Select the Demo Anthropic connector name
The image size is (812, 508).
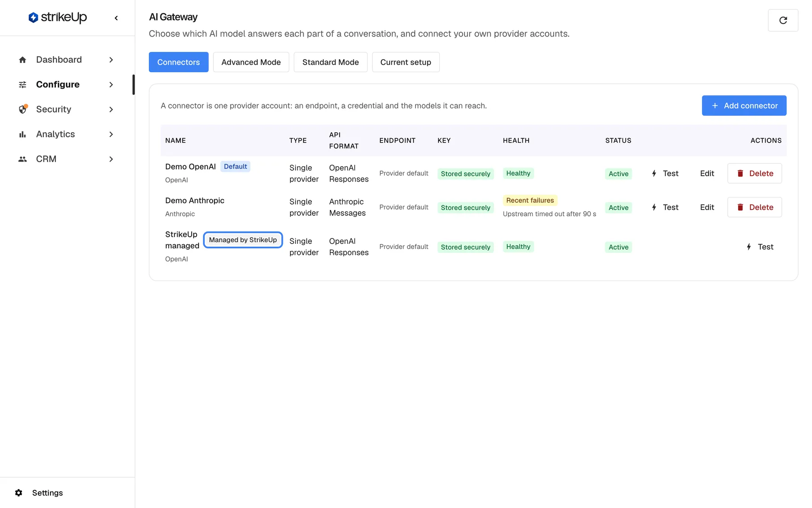point(194,200)
